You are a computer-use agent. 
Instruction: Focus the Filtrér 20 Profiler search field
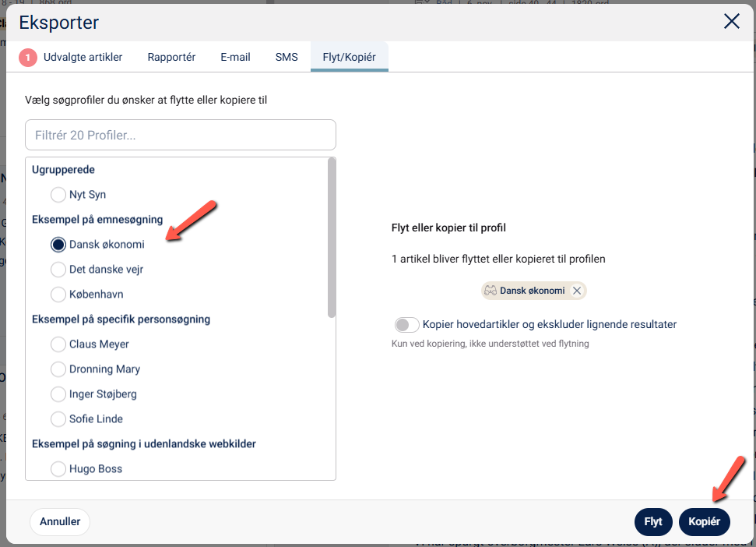coord(181,135)
